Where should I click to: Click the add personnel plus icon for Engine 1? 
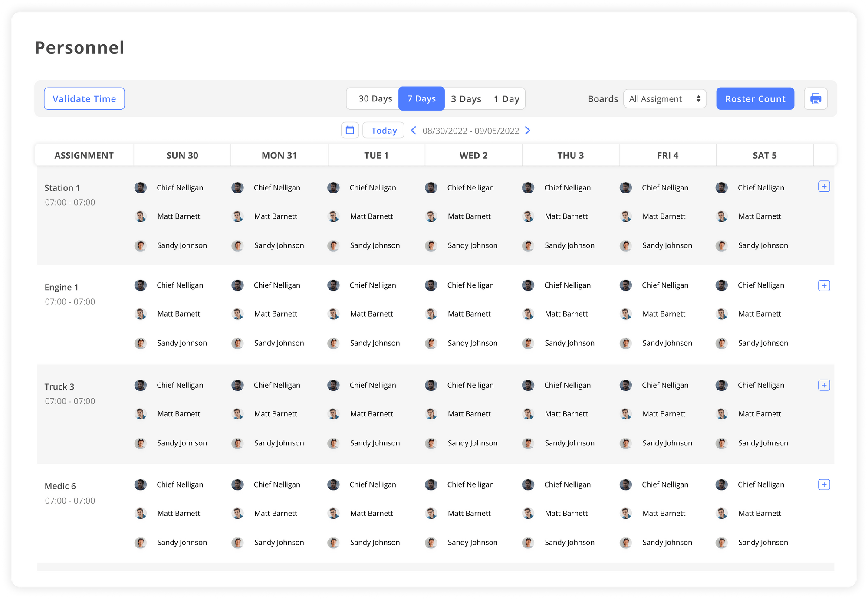[824, 285]
